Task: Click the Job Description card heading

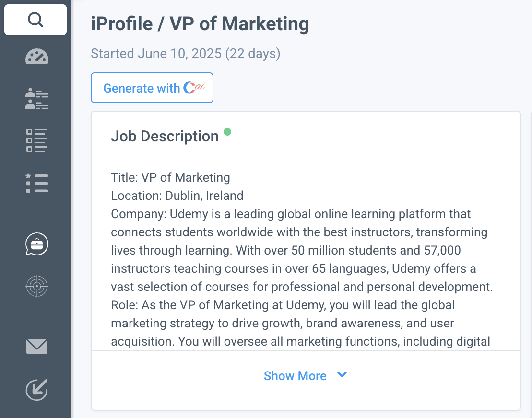Action: 165,137
